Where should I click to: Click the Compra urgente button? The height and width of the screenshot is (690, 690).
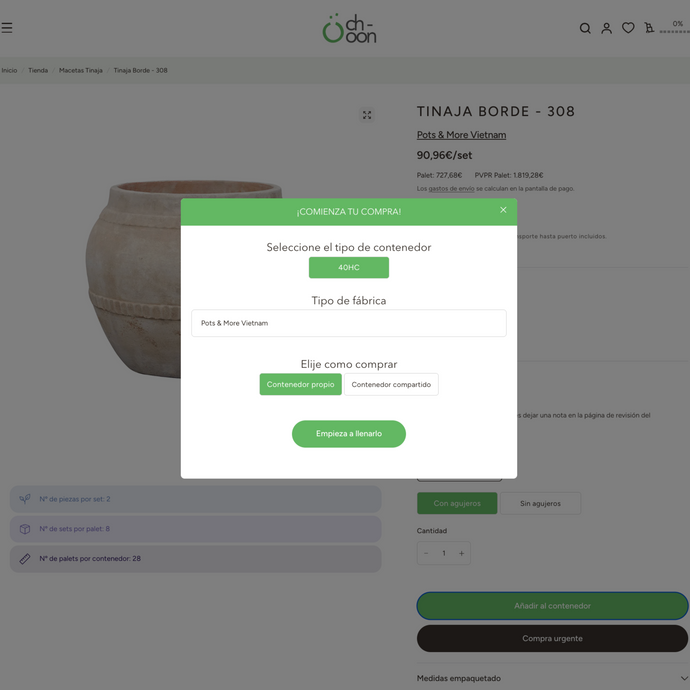552,639
